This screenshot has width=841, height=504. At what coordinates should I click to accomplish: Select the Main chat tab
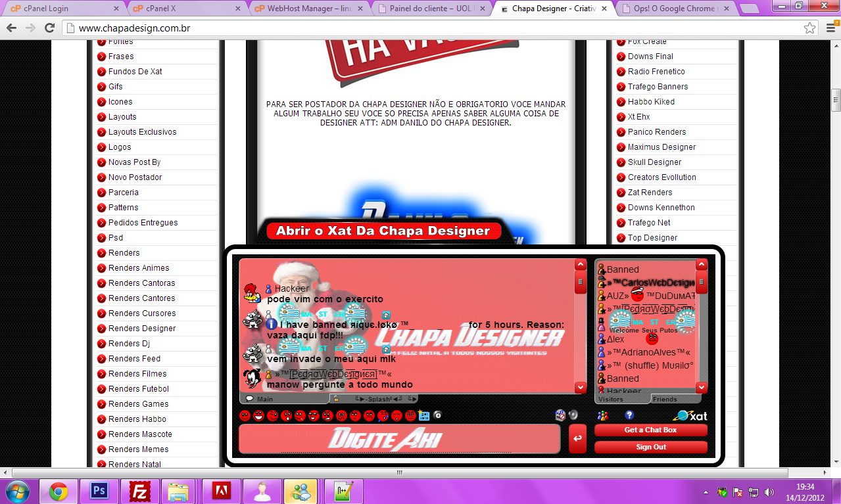[285, 399]
